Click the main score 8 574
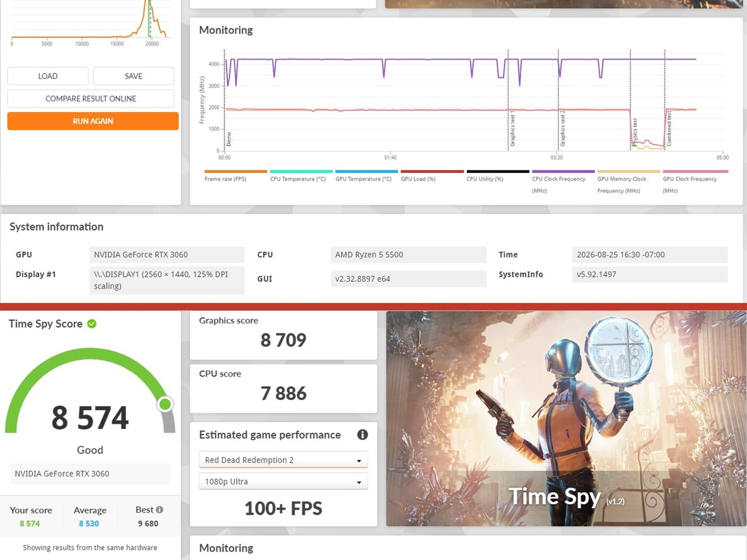The width and height of the screenshot is (747, 560). [90, 418]
